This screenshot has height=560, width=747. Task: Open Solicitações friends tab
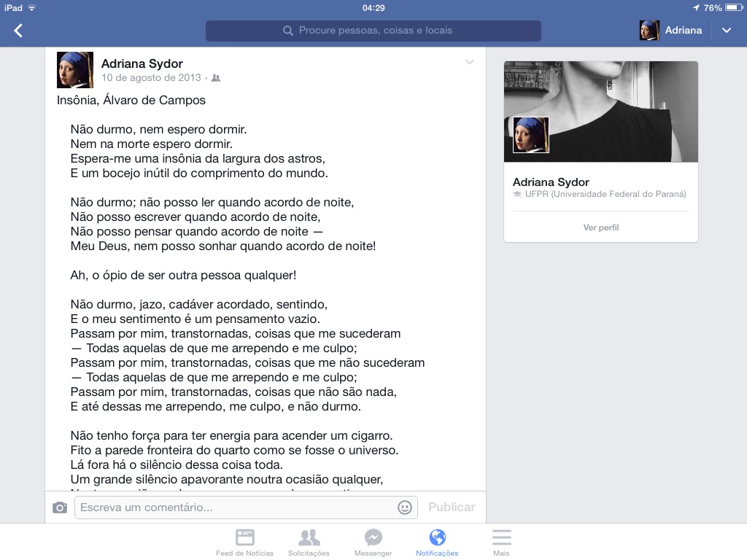[309, 542]
